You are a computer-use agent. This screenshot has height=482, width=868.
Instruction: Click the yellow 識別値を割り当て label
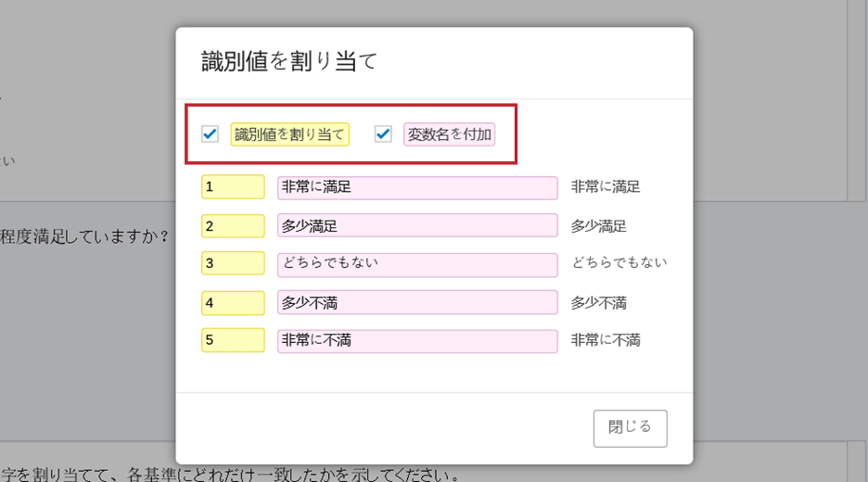290,134
